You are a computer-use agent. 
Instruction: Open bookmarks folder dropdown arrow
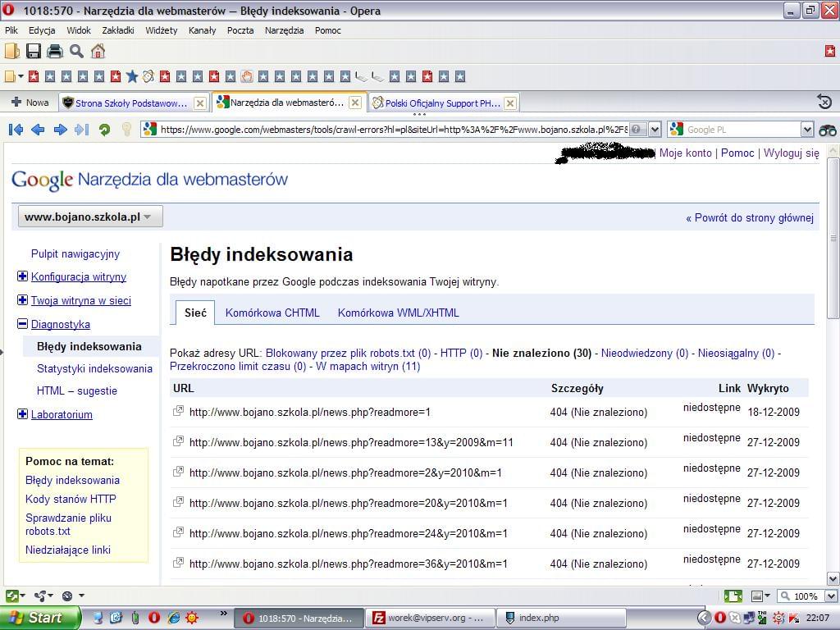coord(21,76)
